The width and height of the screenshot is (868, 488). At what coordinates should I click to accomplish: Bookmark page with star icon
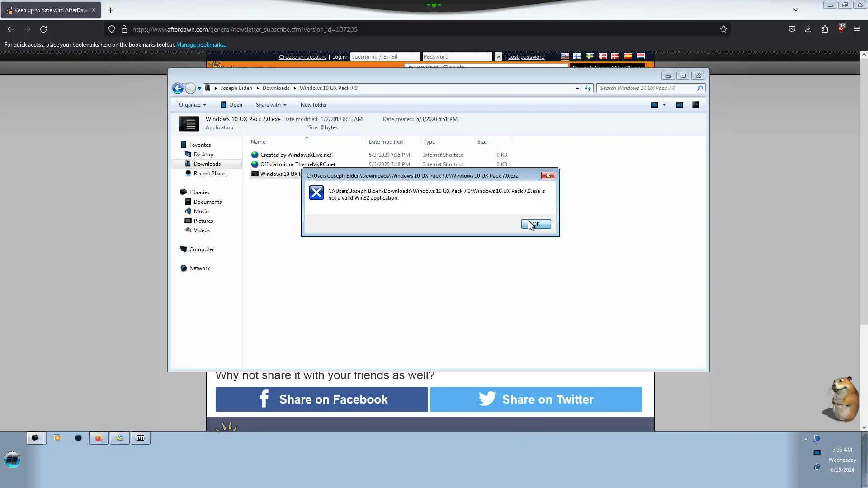pyautogui.click(x=723, y=29)
